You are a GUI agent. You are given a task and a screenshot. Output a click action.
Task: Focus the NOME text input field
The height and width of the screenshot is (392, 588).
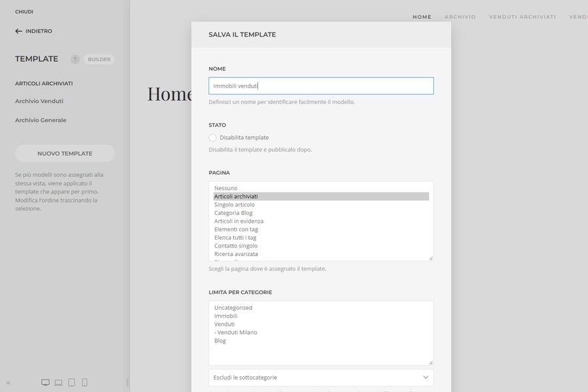[321, 86]
